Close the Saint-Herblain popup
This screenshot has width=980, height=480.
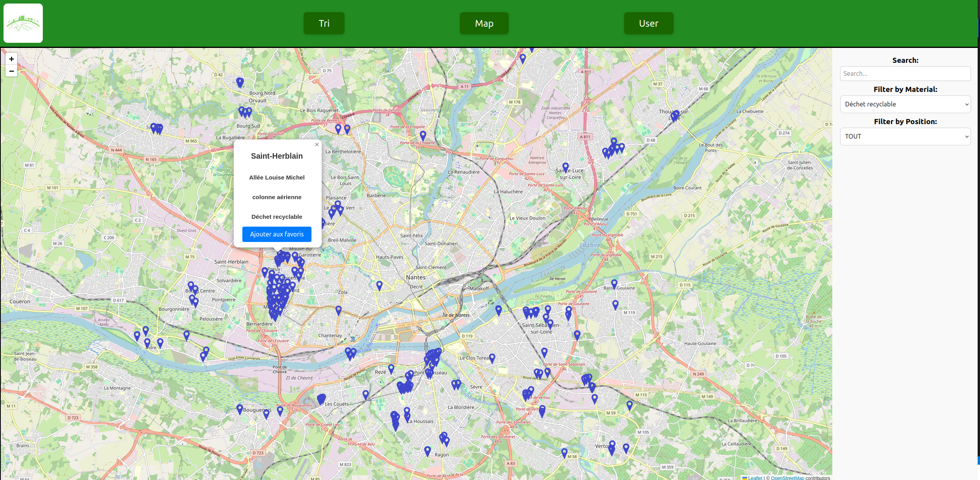click(x=317, y=145)
